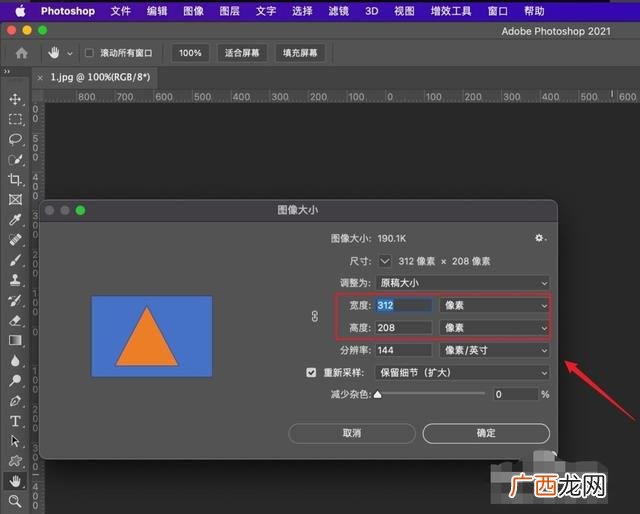Screen dimensions: 640x514
Task: Click the reduce noise percent field
Action: 516,394
